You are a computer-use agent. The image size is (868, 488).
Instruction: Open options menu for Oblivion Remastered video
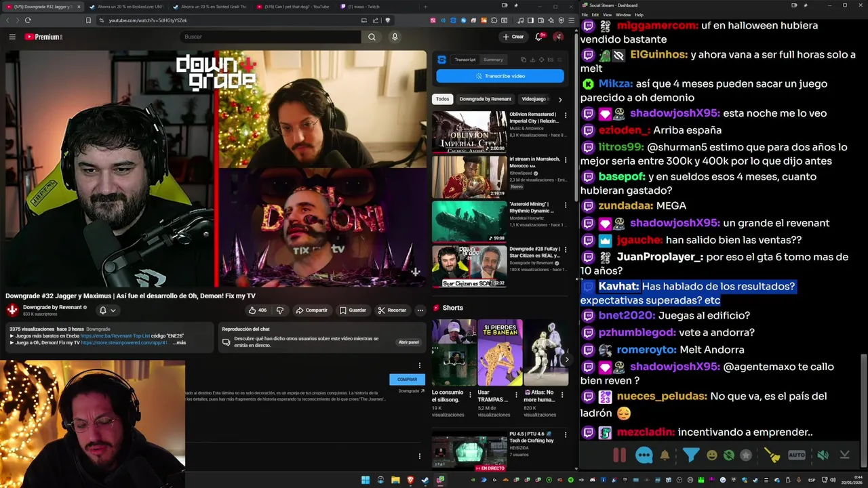[x=566, y=115]
